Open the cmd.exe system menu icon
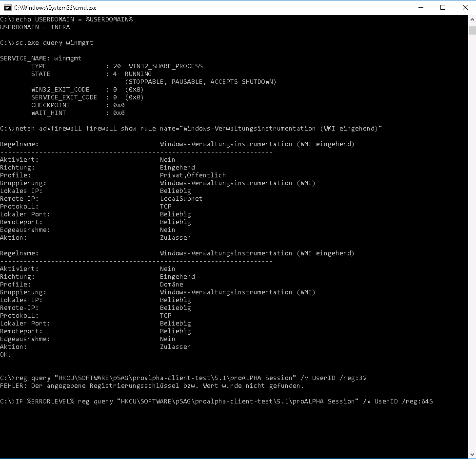This screenshot has height=459, width=476. pos(7,7)
